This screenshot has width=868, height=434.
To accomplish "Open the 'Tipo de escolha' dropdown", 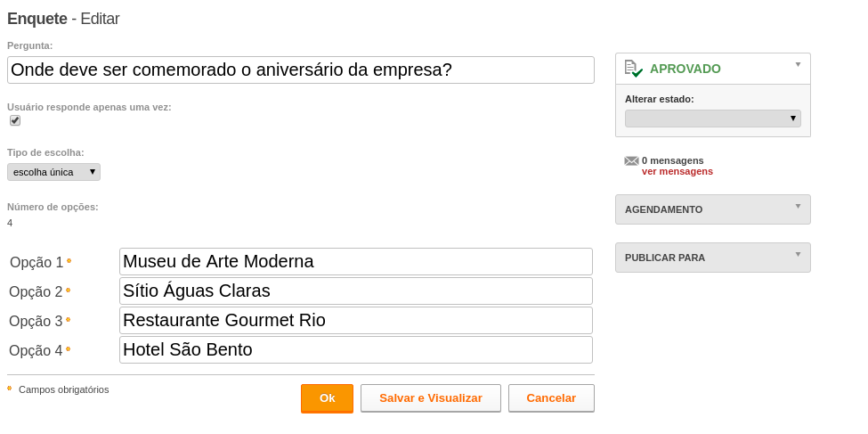I will pos(53,172).
